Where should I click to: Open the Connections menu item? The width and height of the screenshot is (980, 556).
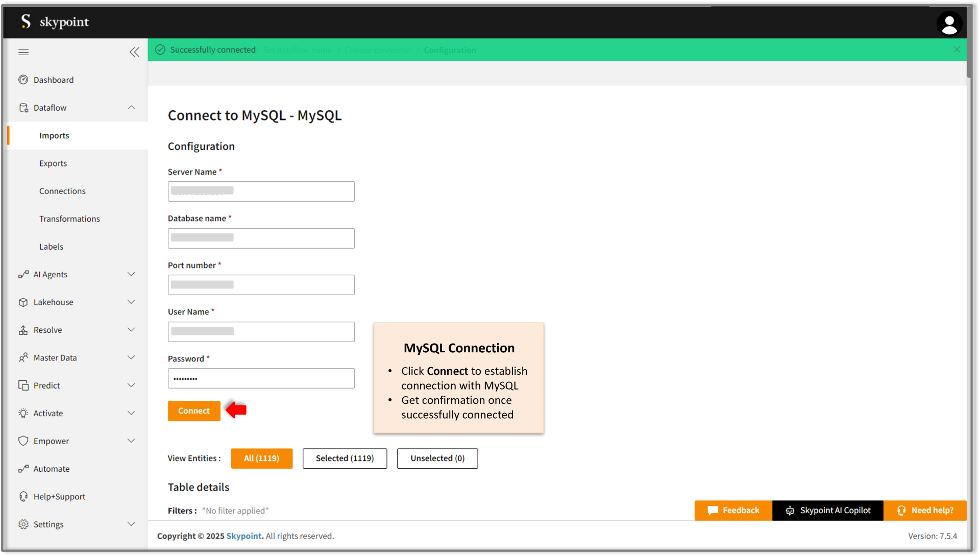pos(62,191)
